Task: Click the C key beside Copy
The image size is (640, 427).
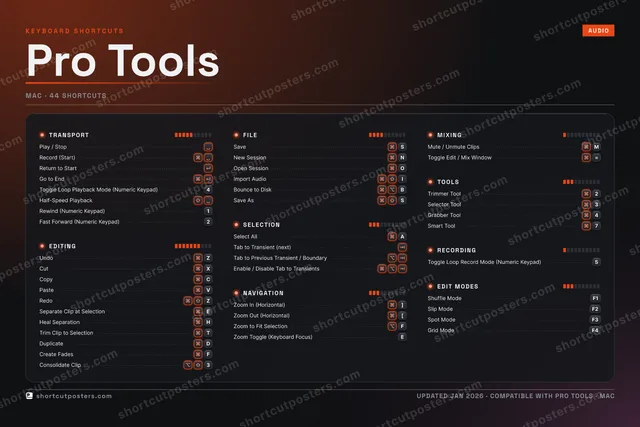Action: pyautogui.click(x=208, y=279)
